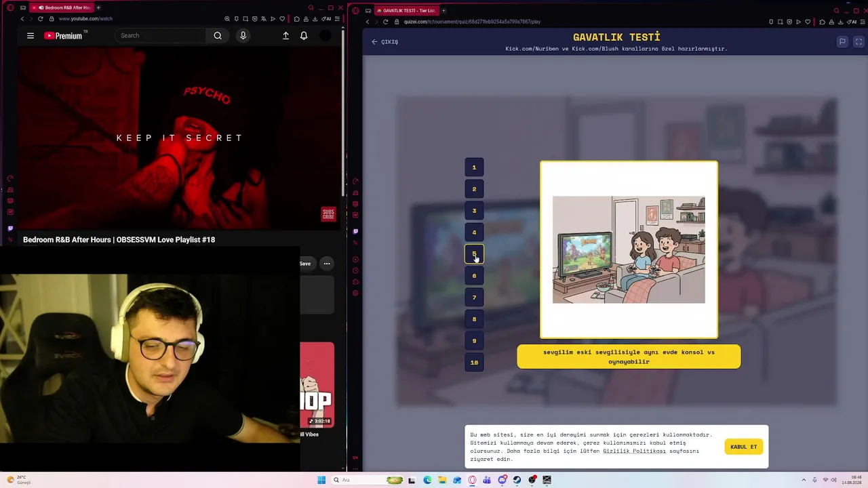This screenshot has width=868, height=488.
Task: Save the video to a playlist
Action: click(305, 264)
